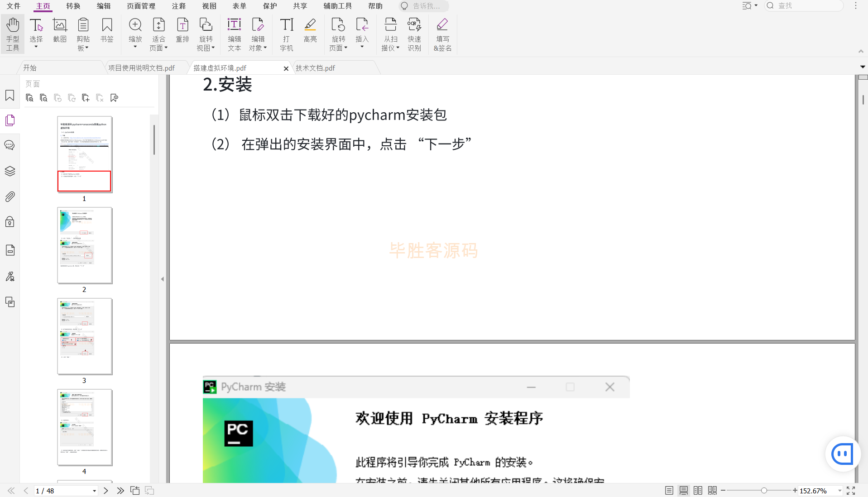
Task: Click Edit Text (编辑文本)
Action: 235,34
